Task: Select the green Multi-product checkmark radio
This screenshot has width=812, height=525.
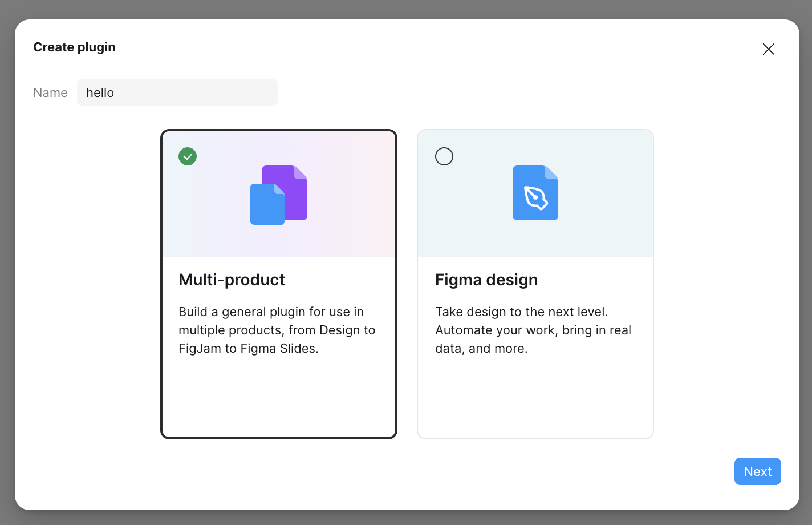Action: [x=188, y=156]
